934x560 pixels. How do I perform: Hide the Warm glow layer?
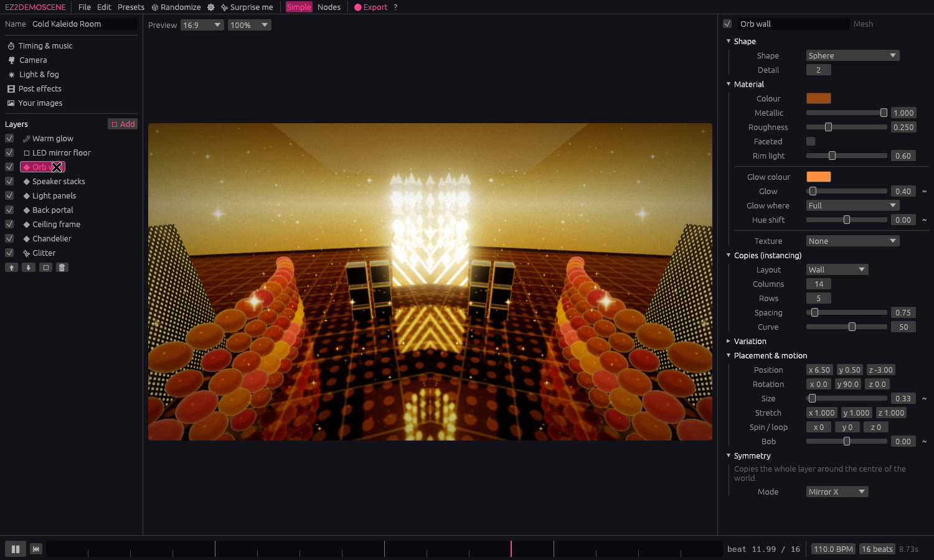click(x=9, y=138)
